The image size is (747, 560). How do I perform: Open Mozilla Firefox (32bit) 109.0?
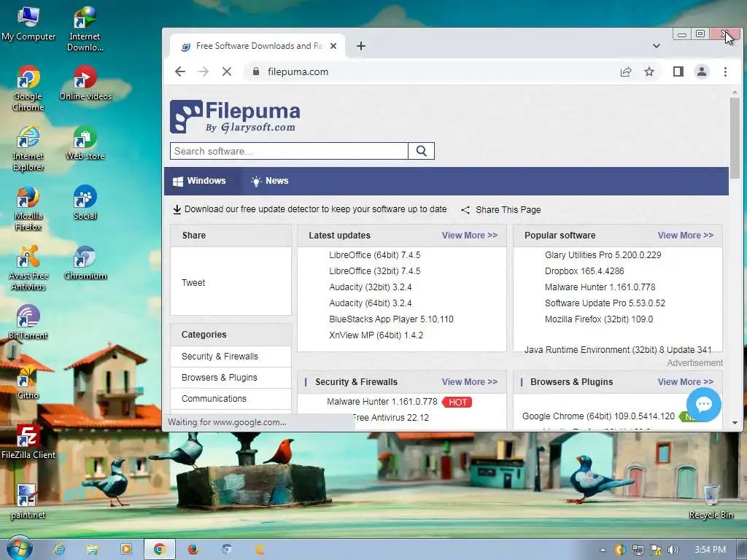pos(599,319)
